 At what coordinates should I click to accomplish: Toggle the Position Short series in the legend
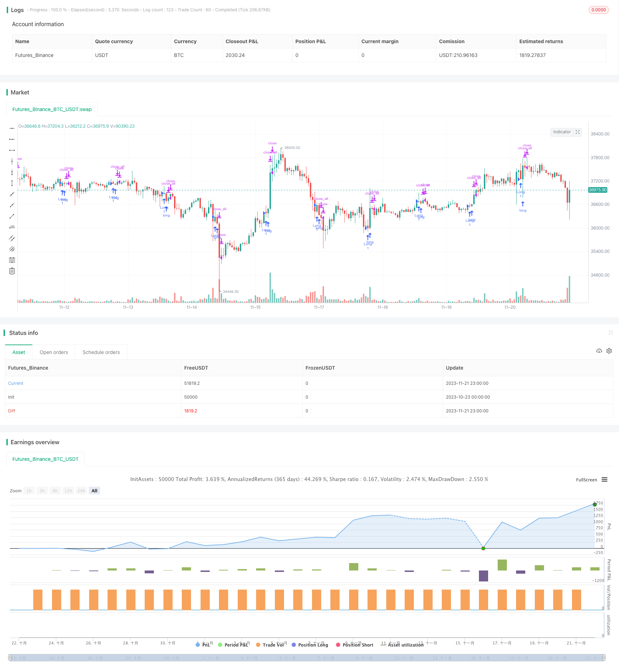coord(355,644)
